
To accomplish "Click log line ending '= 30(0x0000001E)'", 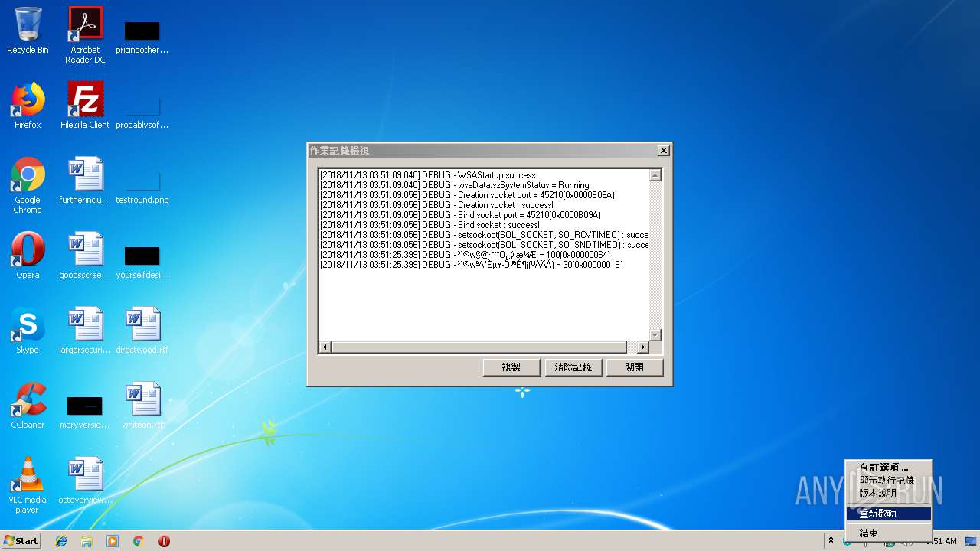I will (x=472, y=265).
